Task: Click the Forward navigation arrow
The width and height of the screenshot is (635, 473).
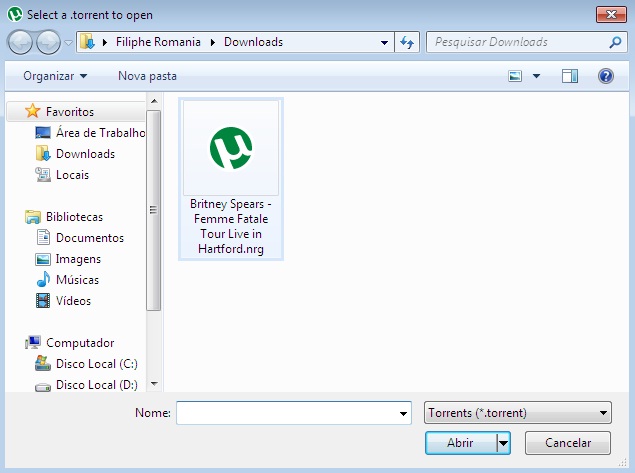Action: [x=48, y=42]
